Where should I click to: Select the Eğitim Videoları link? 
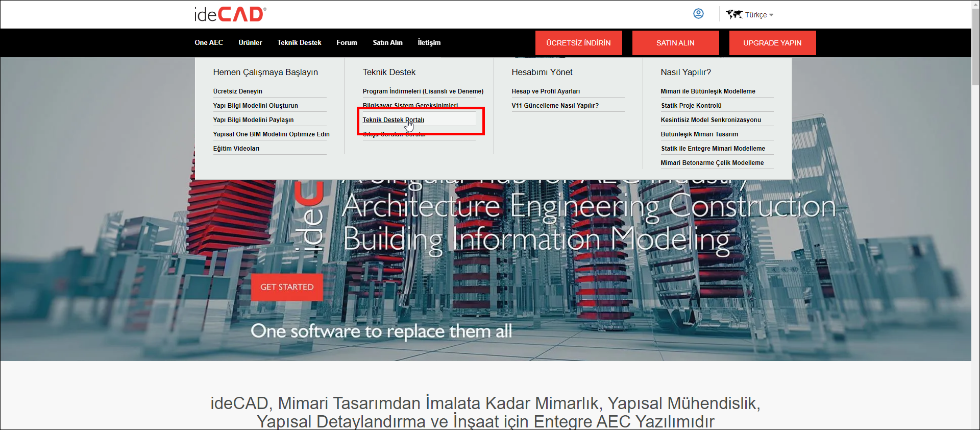pos(236,149)
